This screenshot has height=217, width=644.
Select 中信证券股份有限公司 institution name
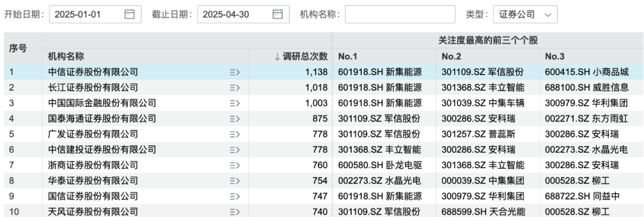[93, 72]
